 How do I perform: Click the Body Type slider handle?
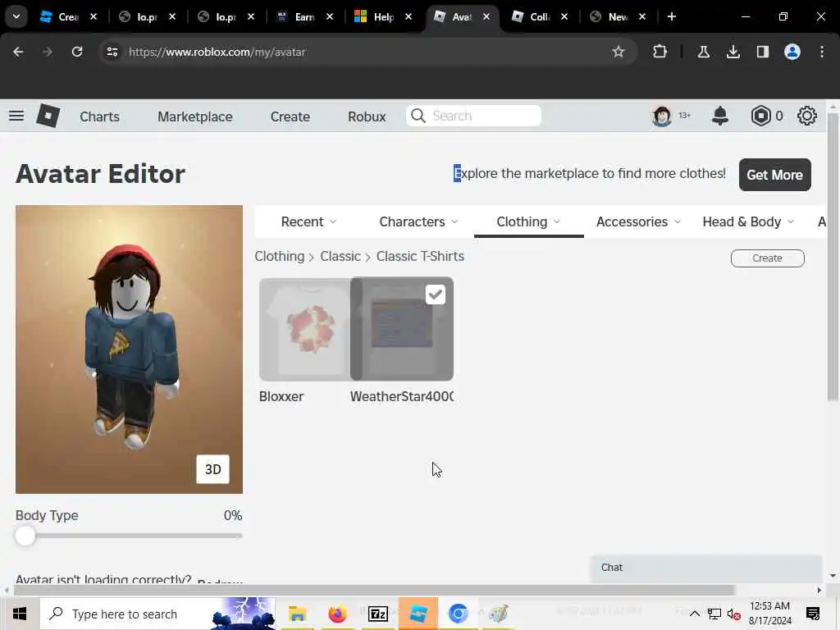click(x=25, y=536)
